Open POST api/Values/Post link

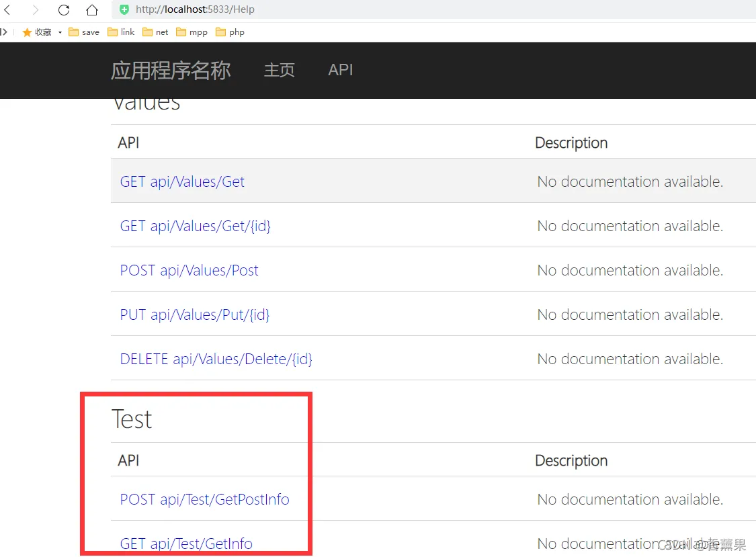[x=189, y=271]
